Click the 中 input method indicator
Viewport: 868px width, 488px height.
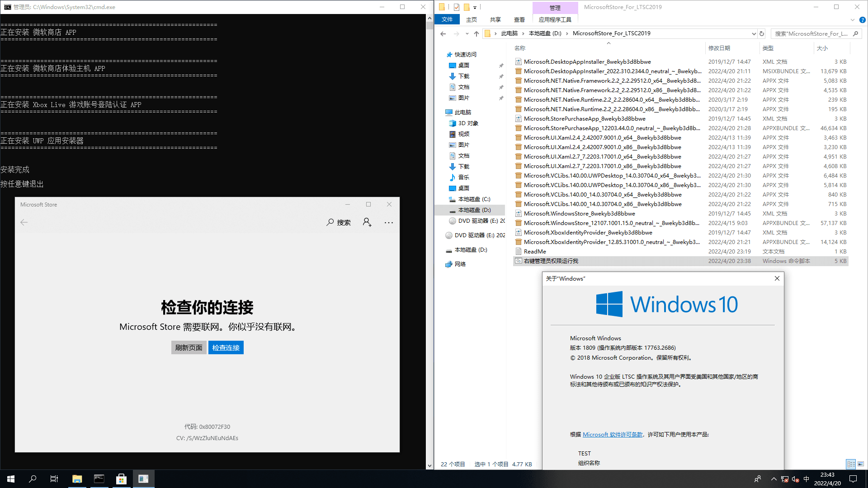(x=806, y=479)
